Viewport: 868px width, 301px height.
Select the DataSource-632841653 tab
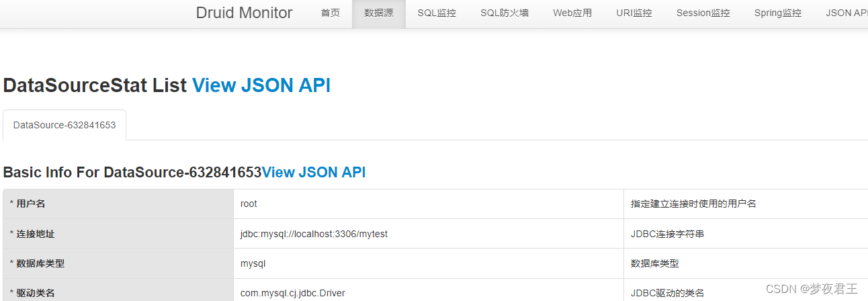[x=64, y=125]
